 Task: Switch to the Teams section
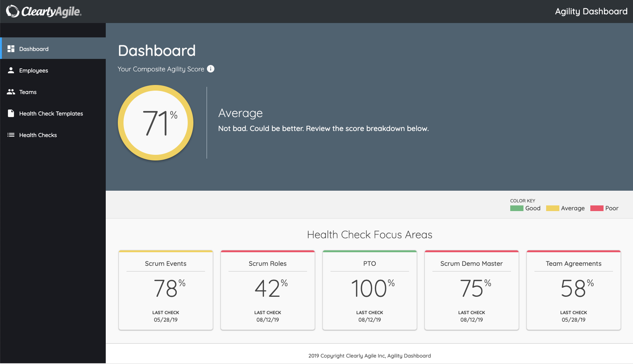point(28,92)
